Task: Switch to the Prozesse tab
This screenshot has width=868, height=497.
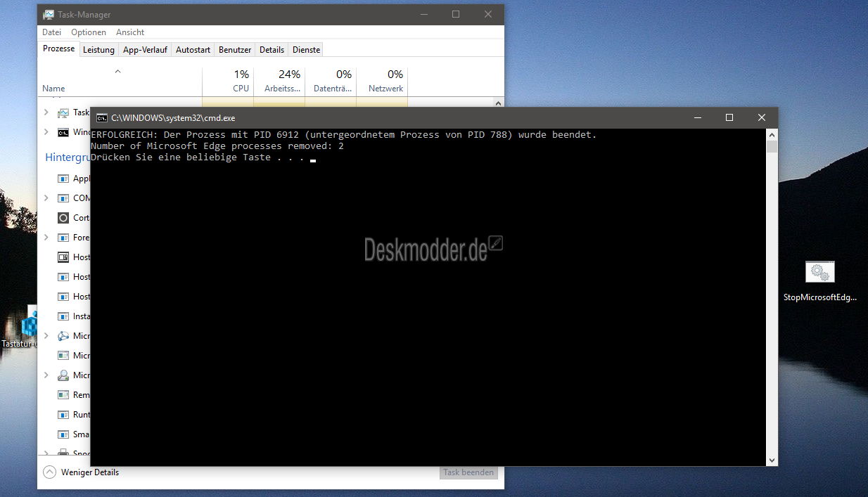Action: pyautogui.click(x=58, y=49)
